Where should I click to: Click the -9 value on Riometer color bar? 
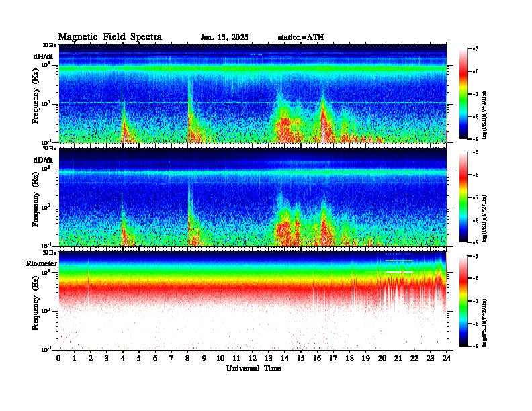point(476,346)
